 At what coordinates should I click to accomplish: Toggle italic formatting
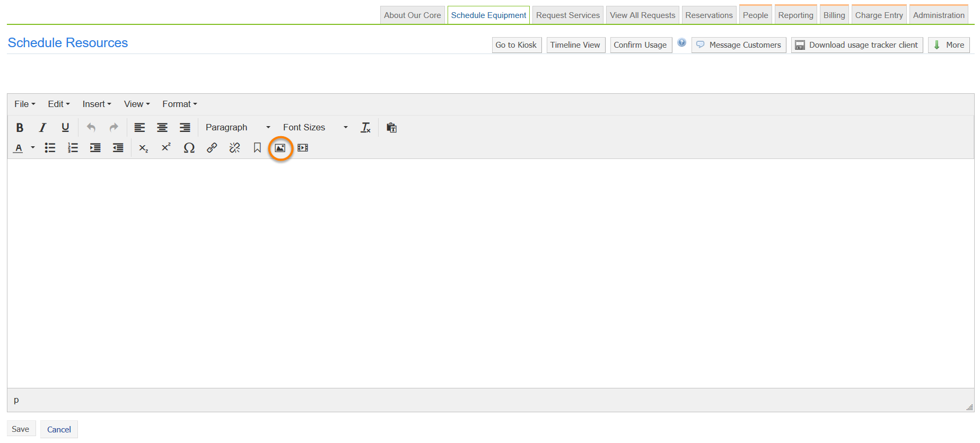pyautogui.click(x=42, y=128)
